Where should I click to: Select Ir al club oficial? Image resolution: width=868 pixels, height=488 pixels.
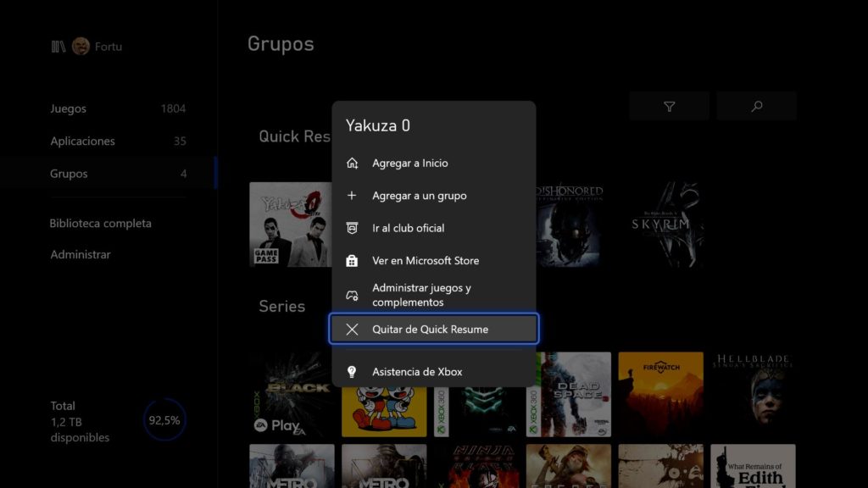coord(433,228)
